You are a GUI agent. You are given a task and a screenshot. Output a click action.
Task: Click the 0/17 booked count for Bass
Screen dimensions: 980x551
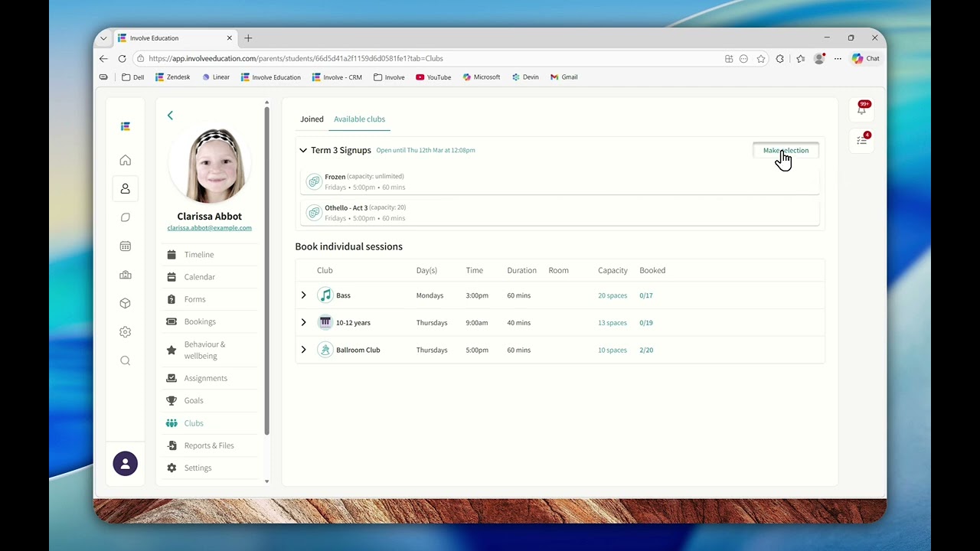pos(646,295)
